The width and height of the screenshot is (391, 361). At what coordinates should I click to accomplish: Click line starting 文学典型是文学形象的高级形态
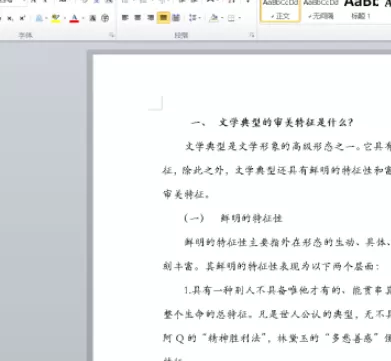(288, 146)
